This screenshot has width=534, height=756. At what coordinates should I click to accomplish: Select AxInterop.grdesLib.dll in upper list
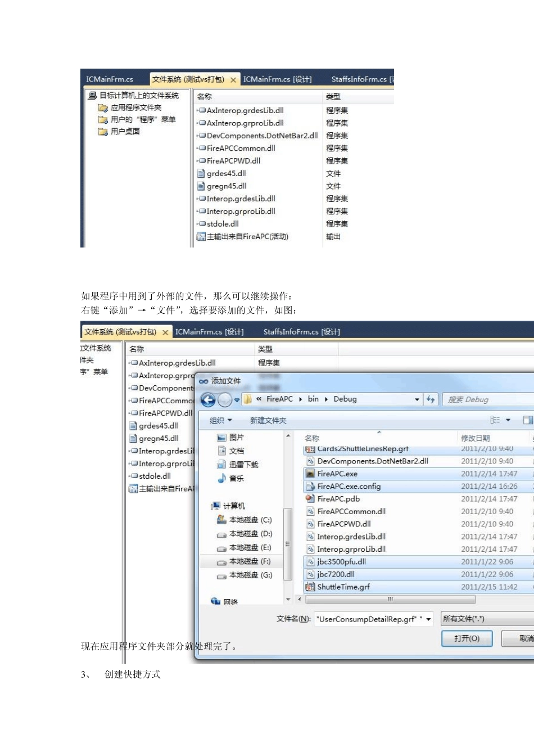click(240, 110)
